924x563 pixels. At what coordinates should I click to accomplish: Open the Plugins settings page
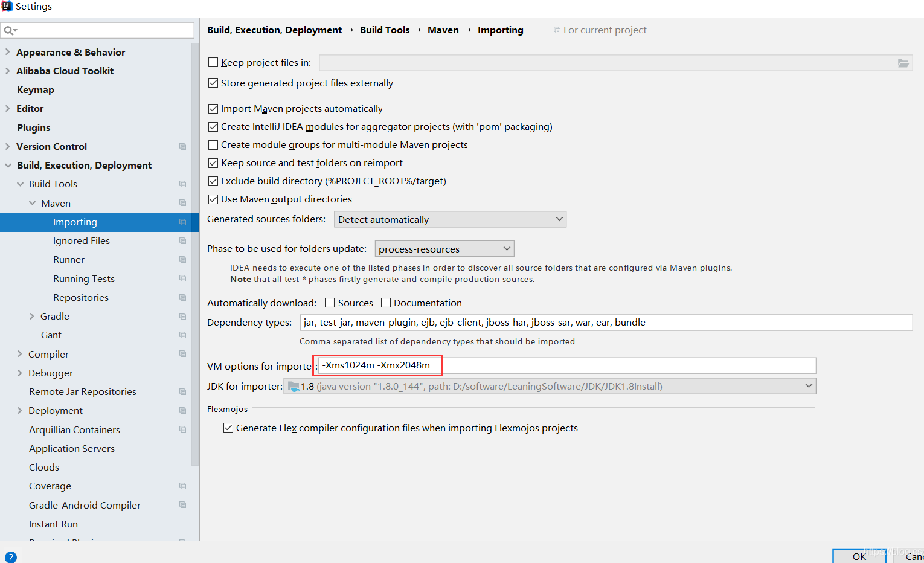coord(34,127)
